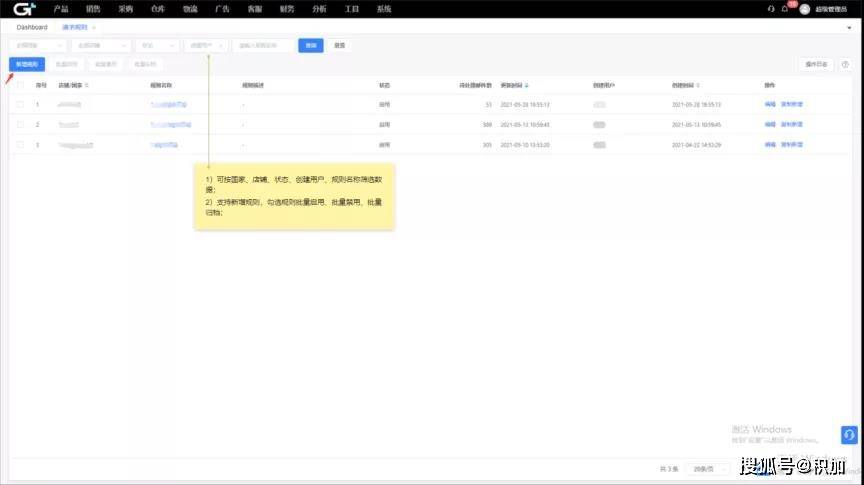Switch to the Dashboard tab
Image resolution: width=864 pixels, height=485 pixels.
(32, 27)
